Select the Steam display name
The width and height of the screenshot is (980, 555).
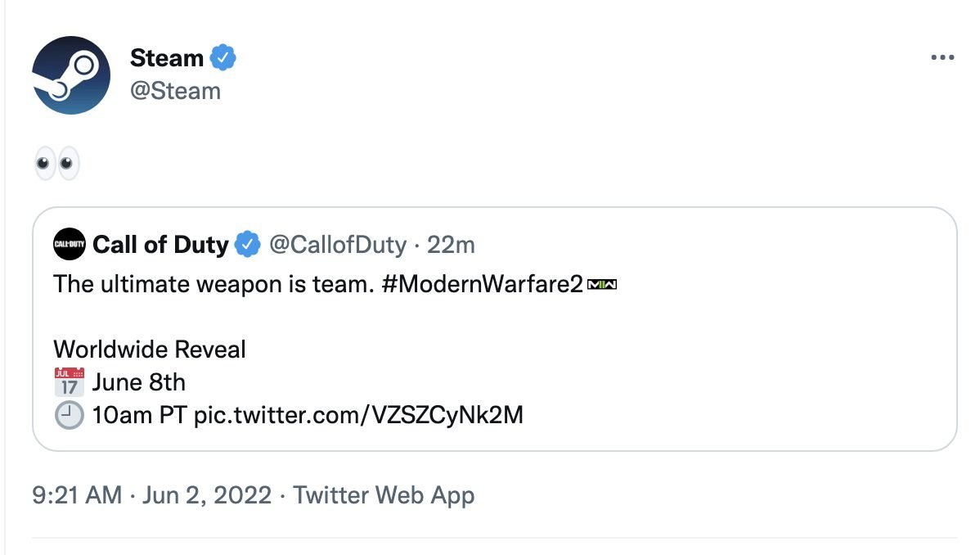tap(167, 57)
